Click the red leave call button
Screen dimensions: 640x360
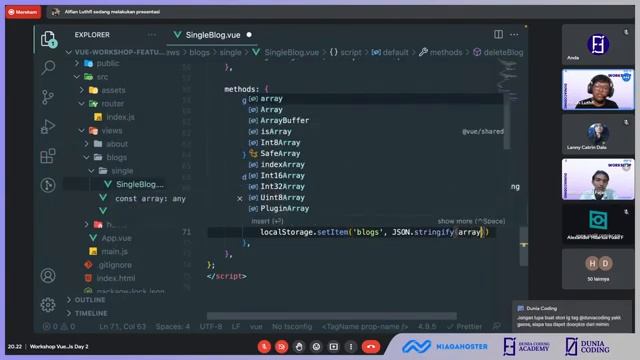[x=371, y=347]
